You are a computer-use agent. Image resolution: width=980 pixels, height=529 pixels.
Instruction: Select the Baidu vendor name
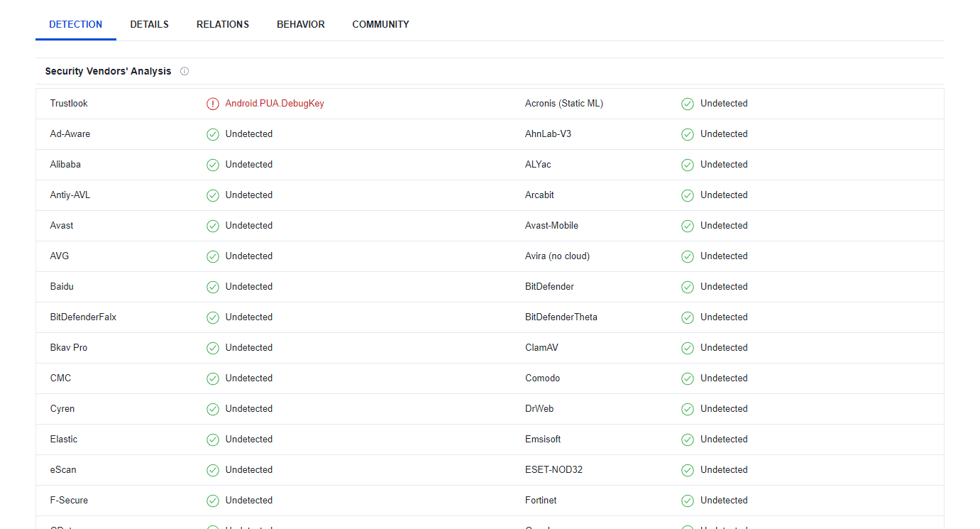pos(62,287)
